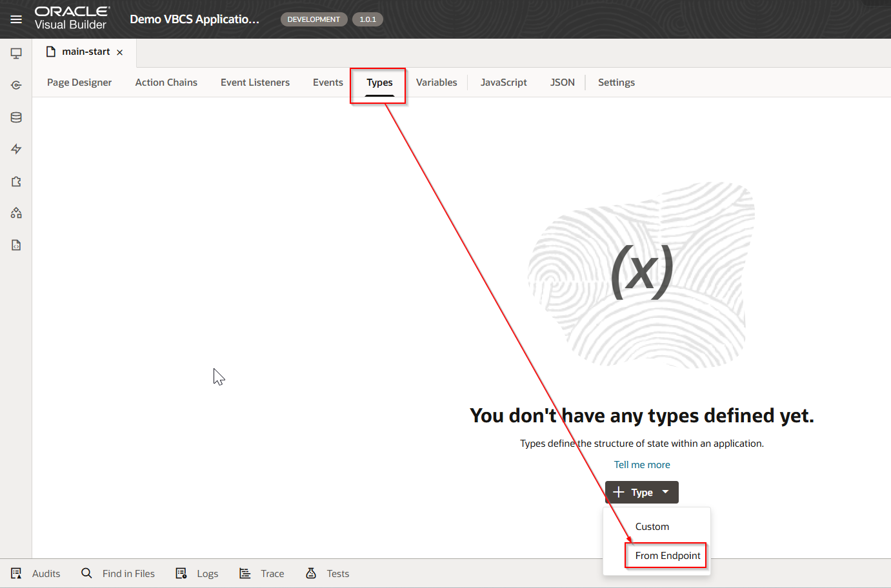Open the Source code file icon
This screenshot has height=588, width=891.
(x=16, y=245)
